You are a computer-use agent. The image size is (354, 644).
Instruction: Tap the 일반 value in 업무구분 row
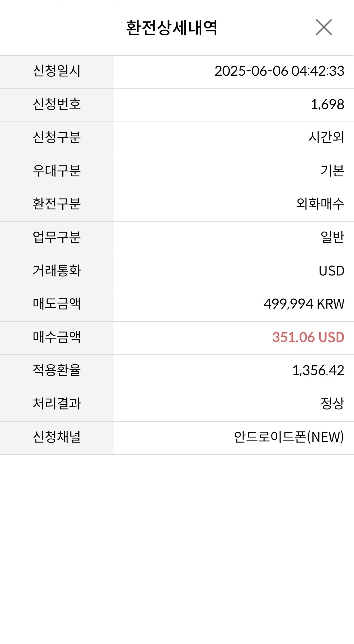pos(332,237)
